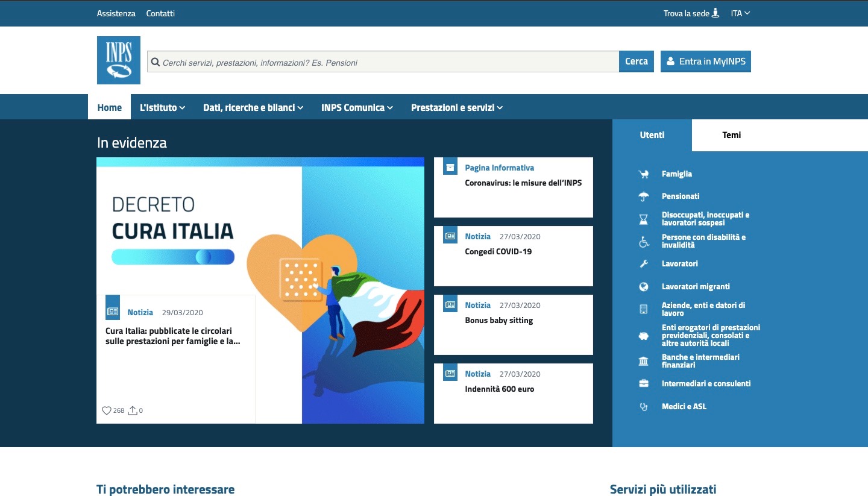This screenshot has height=496, width=868.
Task: Go to the Home menu item
Action: pyautogui.click(x=110, y=108)
